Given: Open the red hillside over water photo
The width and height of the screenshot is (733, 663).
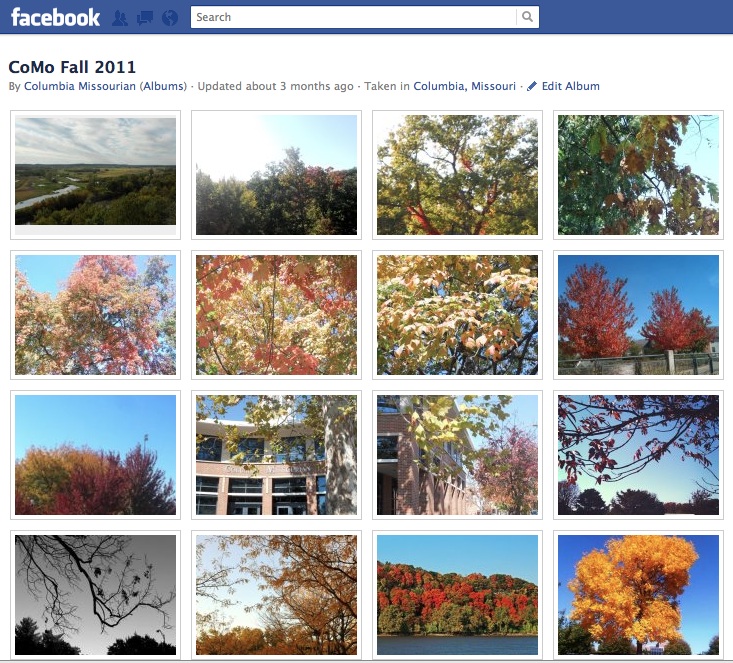Looking at the screenshot, I should click(457, 595).
